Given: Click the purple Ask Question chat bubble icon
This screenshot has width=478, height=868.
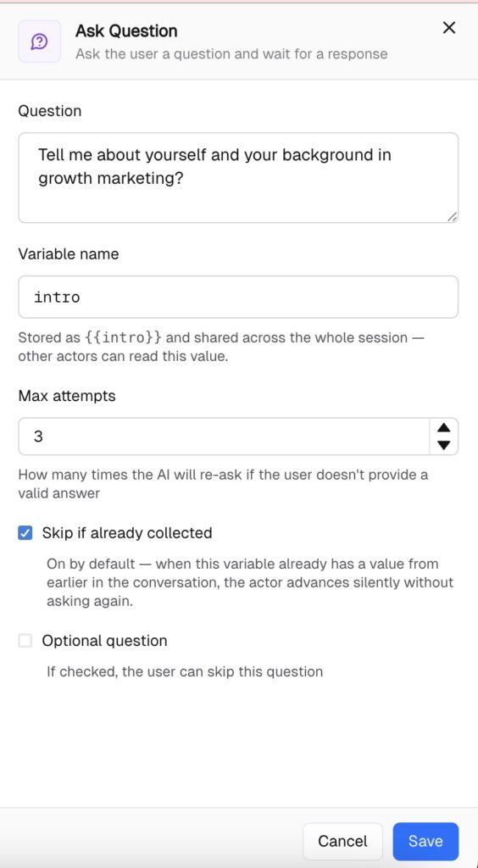Looking at the screenshot, I should tap(39, 42).
